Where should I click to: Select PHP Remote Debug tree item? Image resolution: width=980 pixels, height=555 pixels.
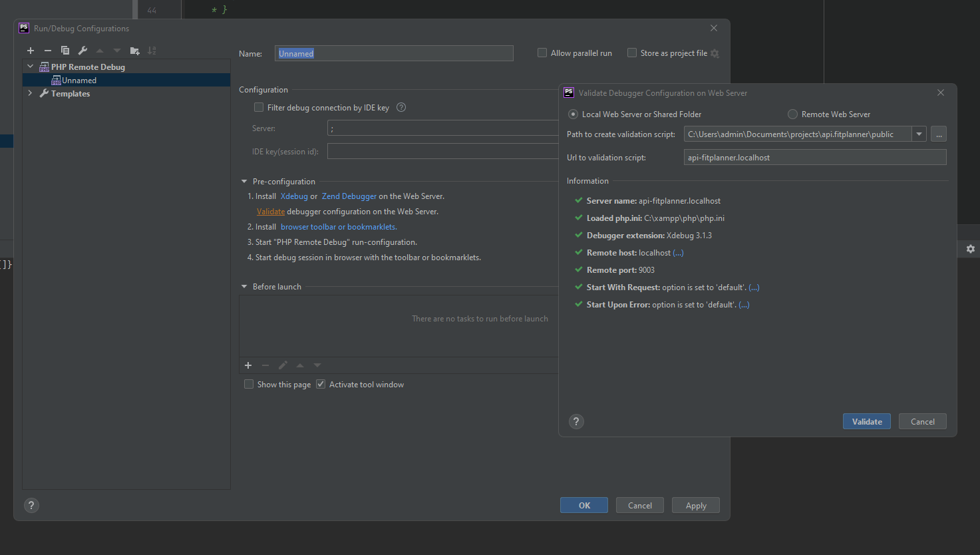pyautogui.click(x=88, y=67)
